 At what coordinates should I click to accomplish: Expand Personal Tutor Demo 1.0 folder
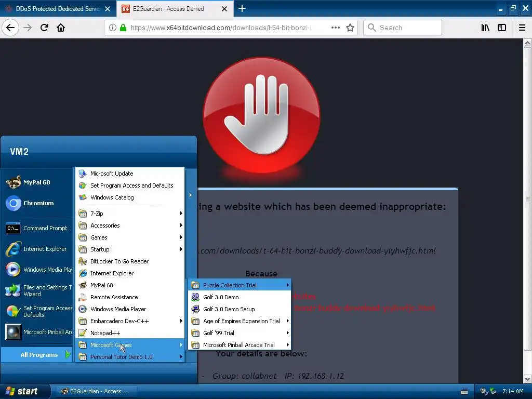[130, 357]
